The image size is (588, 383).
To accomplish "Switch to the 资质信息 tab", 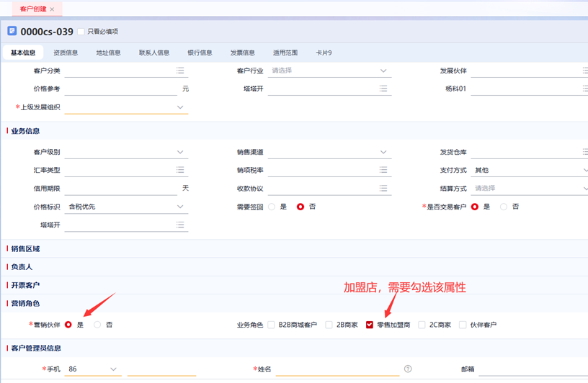I will [66, 53].
